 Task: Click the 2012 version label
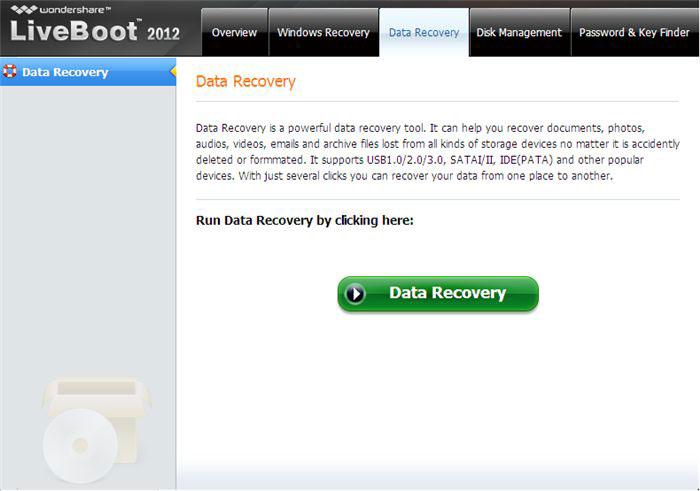tap(163, 33)
